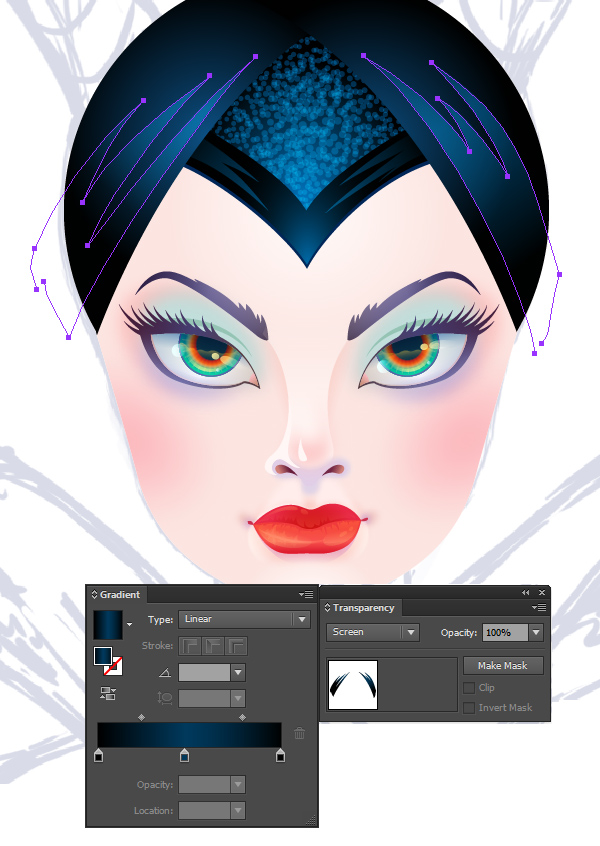600x846 pixels.
Task: Open the aspect ratio dropdown
Action: point(238,698)
